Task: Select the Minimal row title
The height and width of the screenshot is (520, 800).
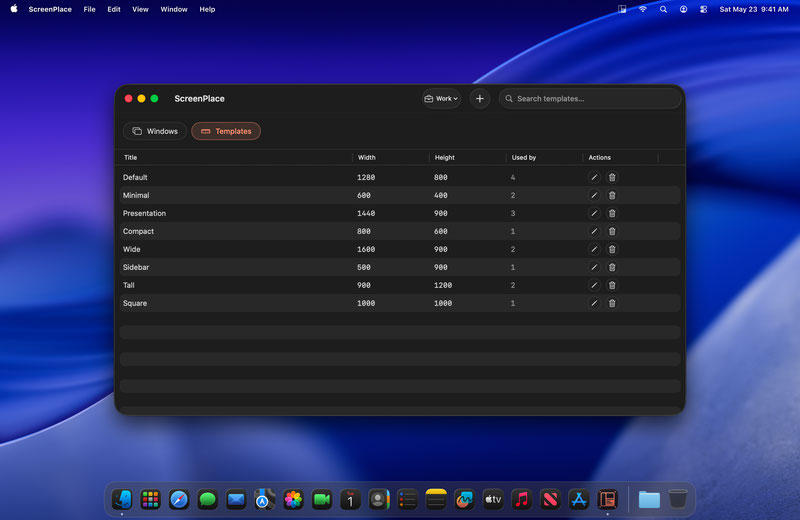Action: pyautogui.click(x=136, y=195)
